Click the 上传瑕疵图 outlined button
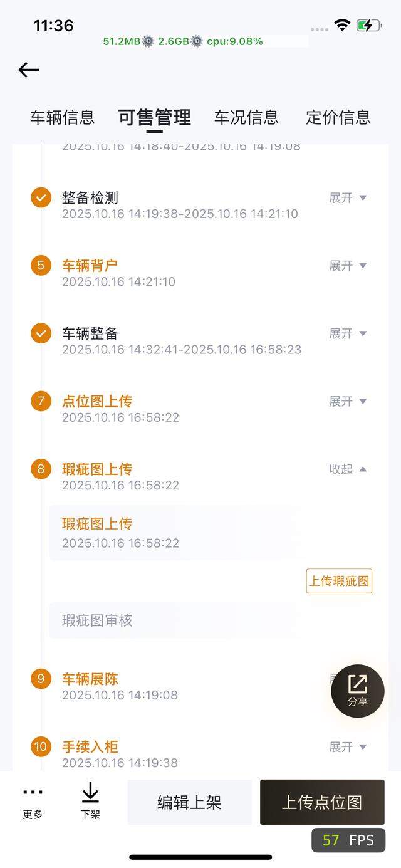 339,581
